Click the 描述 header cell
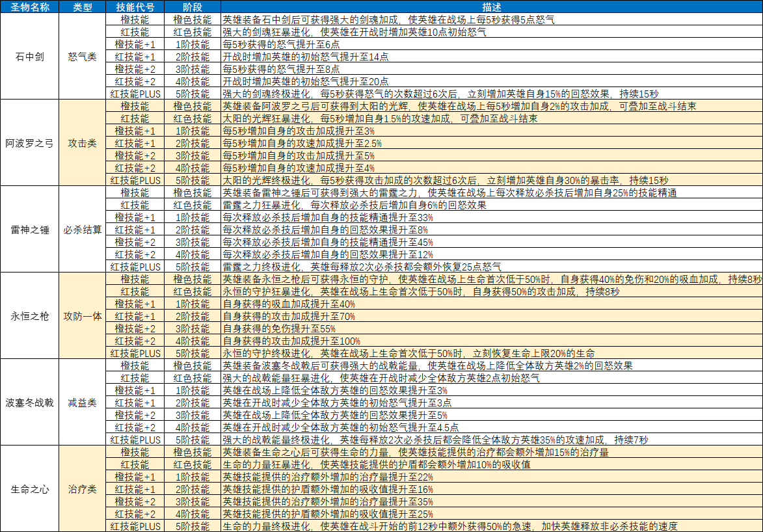Image resolution: width=763 pixels, height=532 pixels. click(x=491, y=7)
